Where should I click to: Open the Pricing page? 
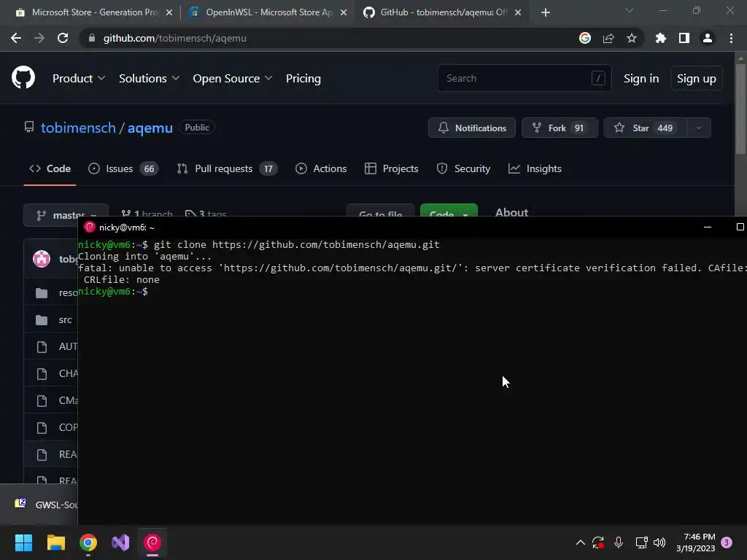point(303,78)
